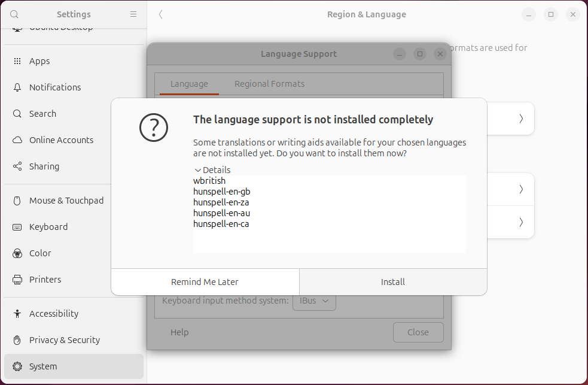
Task: Click the Sharing icon in sidebar
Action: [x=17, y=166]
